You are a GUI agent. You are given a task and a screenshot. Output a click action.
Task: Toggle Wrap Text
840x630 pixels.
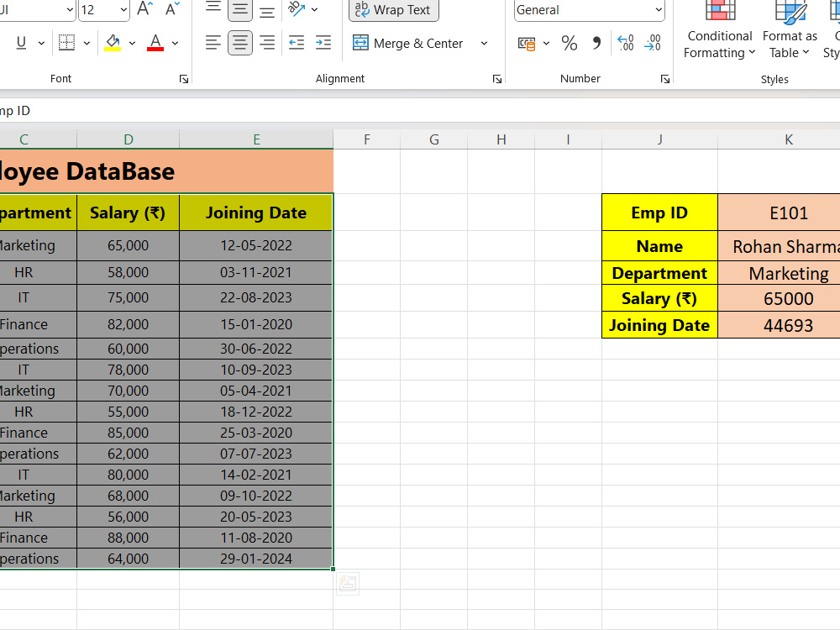[394, 9]
